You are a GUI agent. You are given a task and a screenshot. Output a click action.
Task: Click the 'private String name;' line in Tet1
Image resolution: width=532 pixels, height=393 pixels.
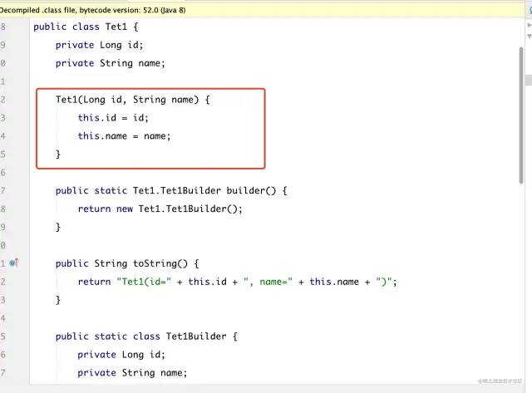[111, 63]
